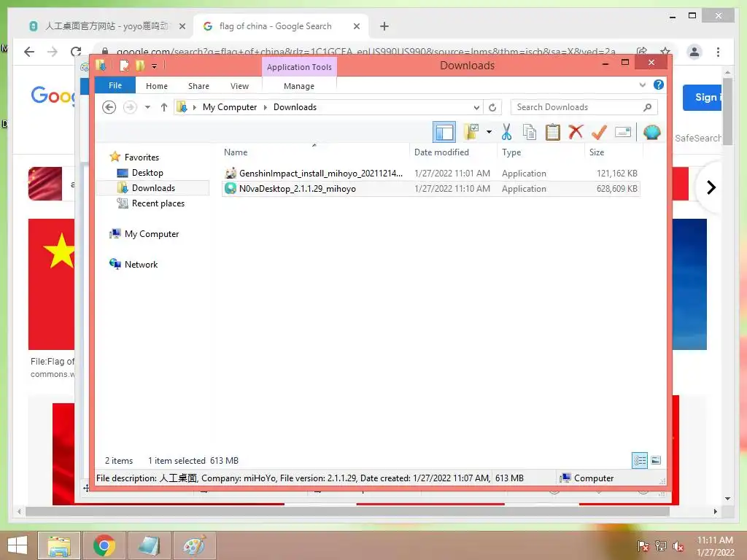747x560 pixels.
Task: Open Paint from the taskbar
Action: (194, 545)
